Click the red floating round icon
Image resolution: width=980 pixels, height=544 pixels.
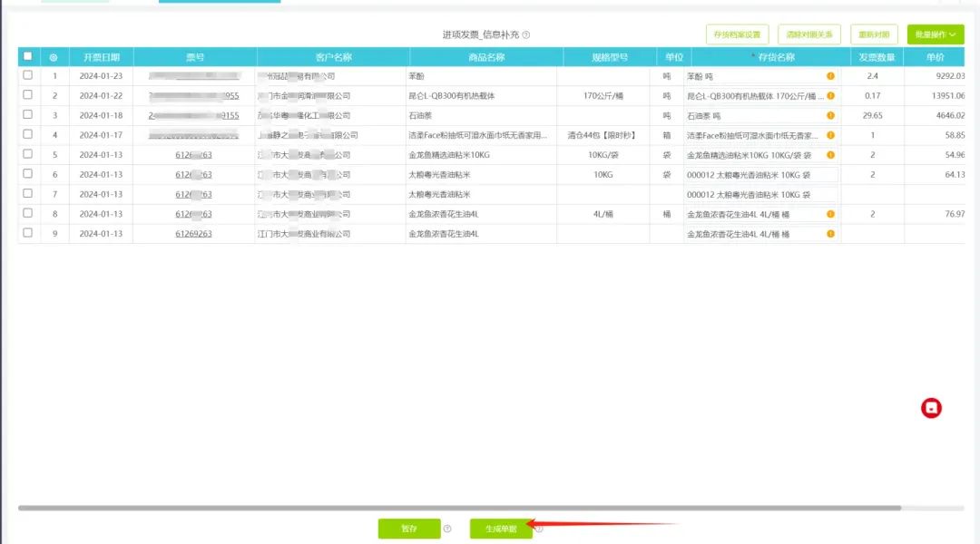coord(931,408)
